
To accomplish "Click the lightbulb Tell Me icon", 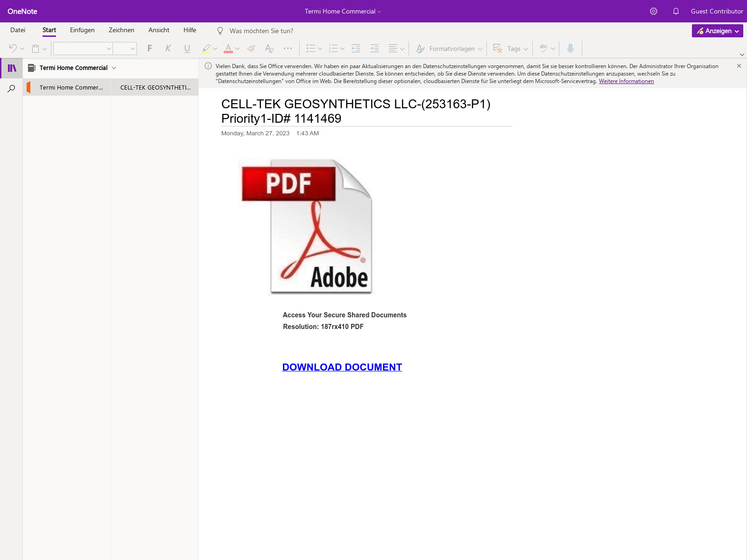I will tap(220, 31).
